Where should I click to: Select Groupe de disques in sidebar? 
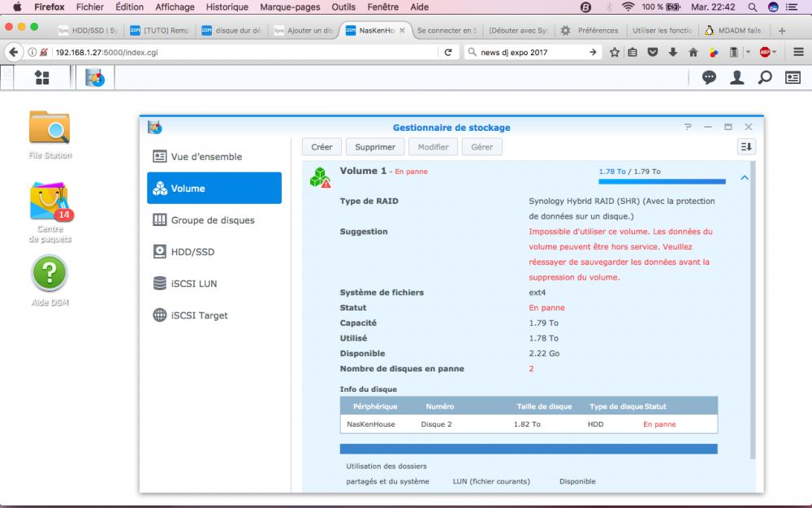coord(214,219)
